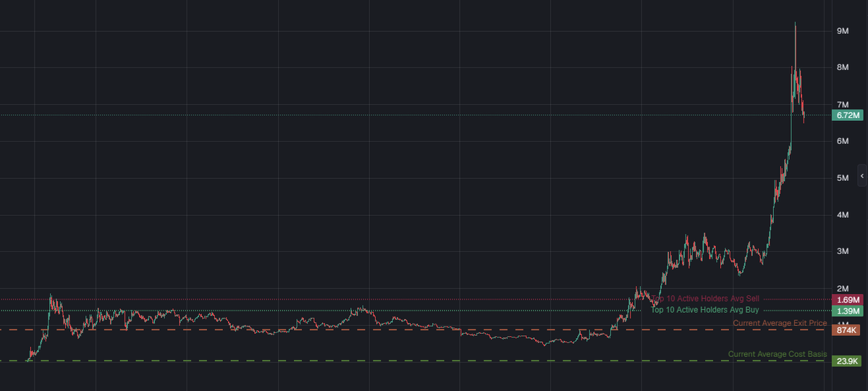Select the Top 10 Active Holders Avg Buy label

click(x=704, y=310)
